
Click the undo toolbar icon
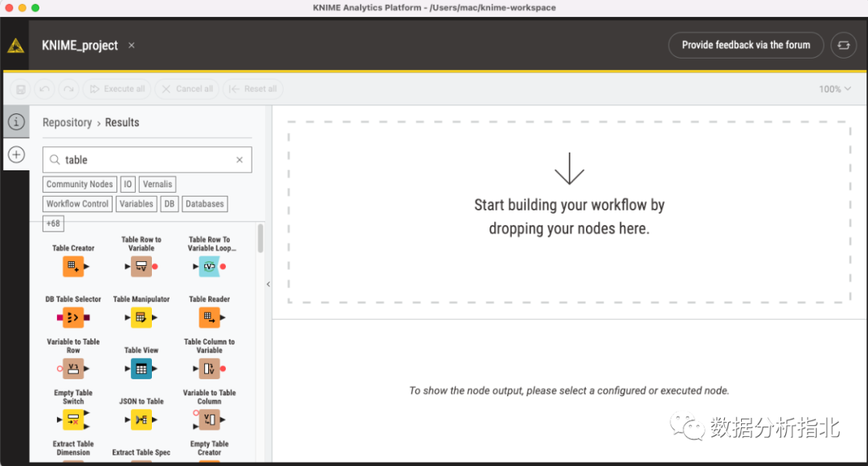44,89
